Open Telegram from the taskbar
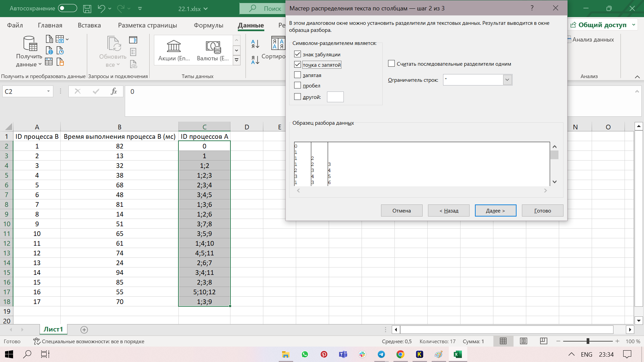This screenshot has width=644, height=362. (x=381, y=354)
